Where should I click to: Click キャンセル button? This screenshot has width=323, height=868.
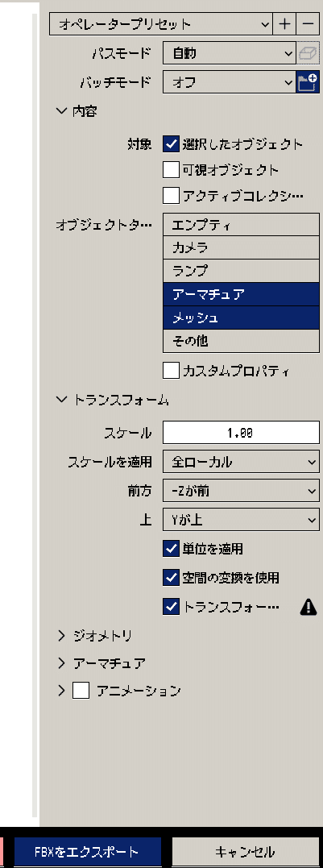(245, 851)
